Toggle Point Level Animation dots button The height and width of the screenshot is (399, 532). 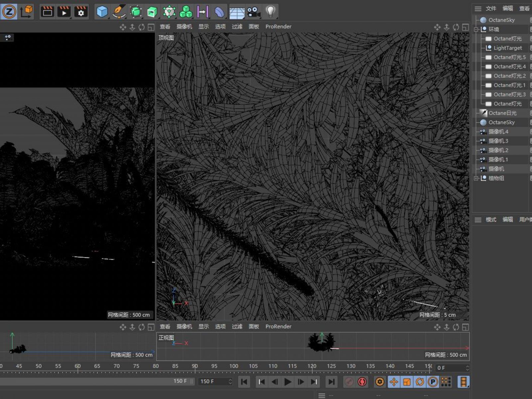(446, 382)
